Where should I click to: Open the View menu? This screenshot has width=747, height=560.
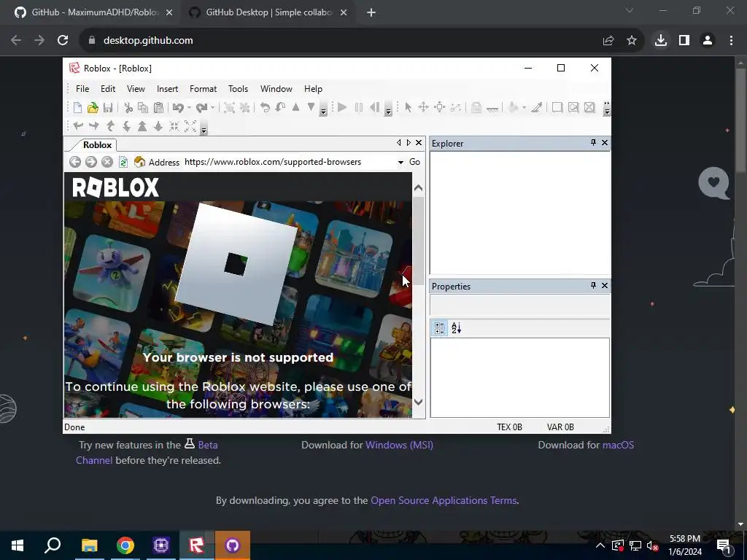(x=136, y=89)
